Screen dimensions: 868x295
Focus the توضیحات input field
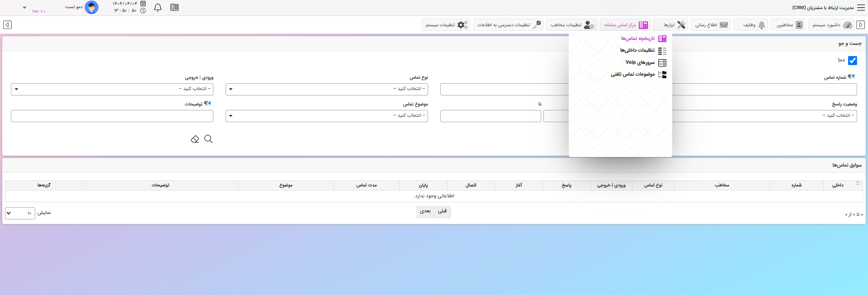tap(112, 116)
